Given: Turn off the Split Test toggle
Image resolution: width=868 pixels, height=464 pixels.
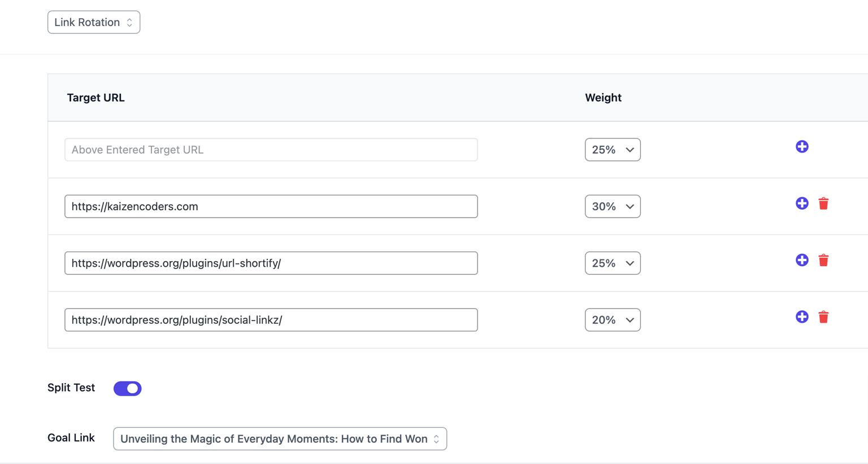Looking at the screenshot, I should (128, 388).
